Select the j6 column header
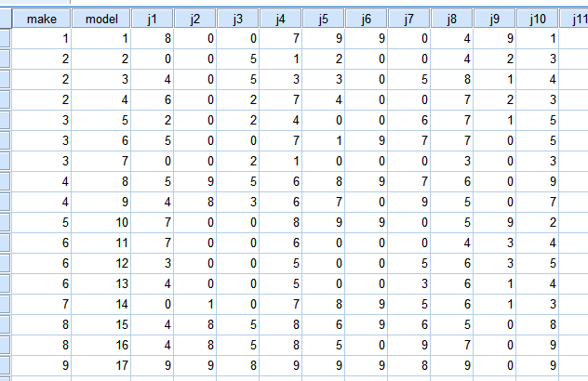This screenshot has height=381, width=588. [x=366, y=19]
